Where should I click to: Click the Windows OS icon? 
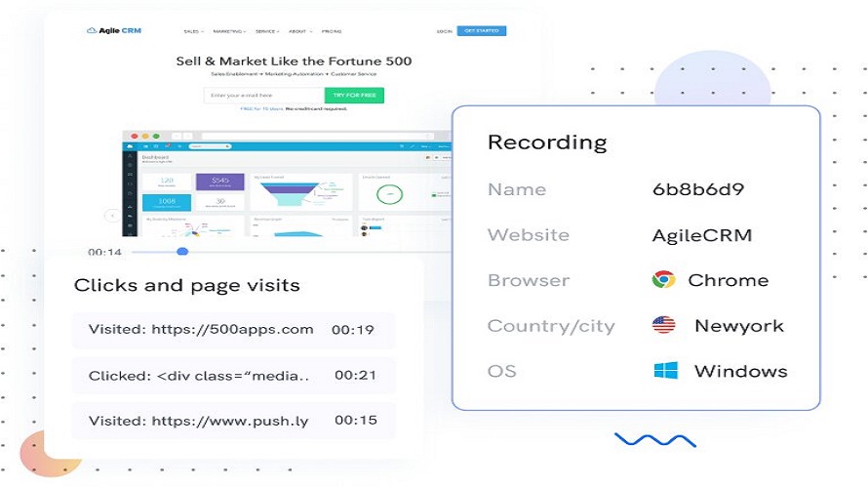[666, 370]
